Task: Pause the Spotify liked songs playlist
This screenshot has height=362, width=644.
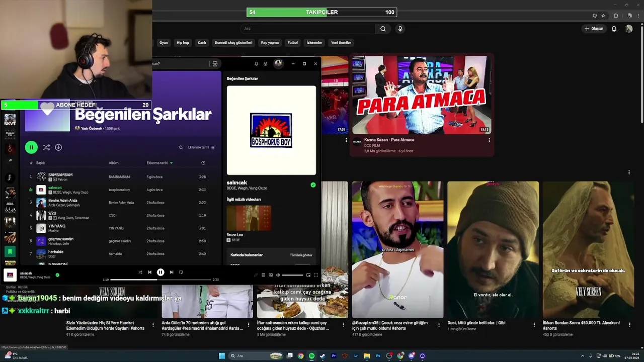Action: click(x=31, y=147)
